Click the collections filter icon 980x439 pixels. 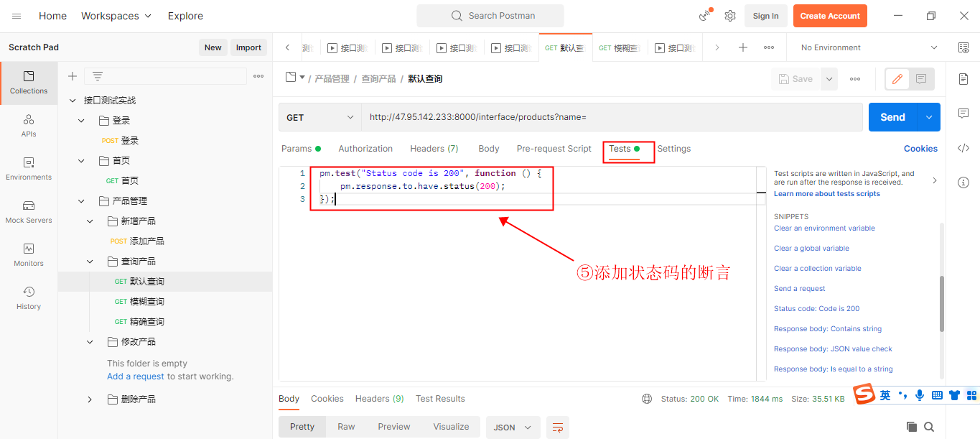98,76
